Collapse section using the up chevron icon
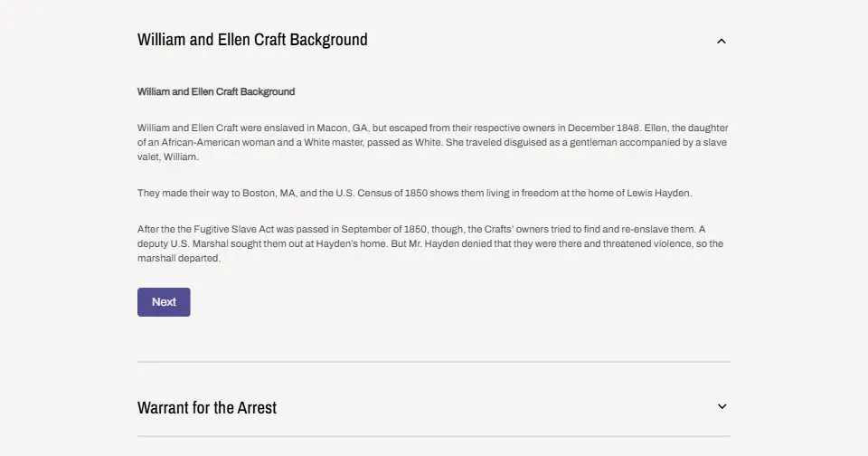Image resolution: width=868 pixels, height=456 pixels. click(722, 41)
